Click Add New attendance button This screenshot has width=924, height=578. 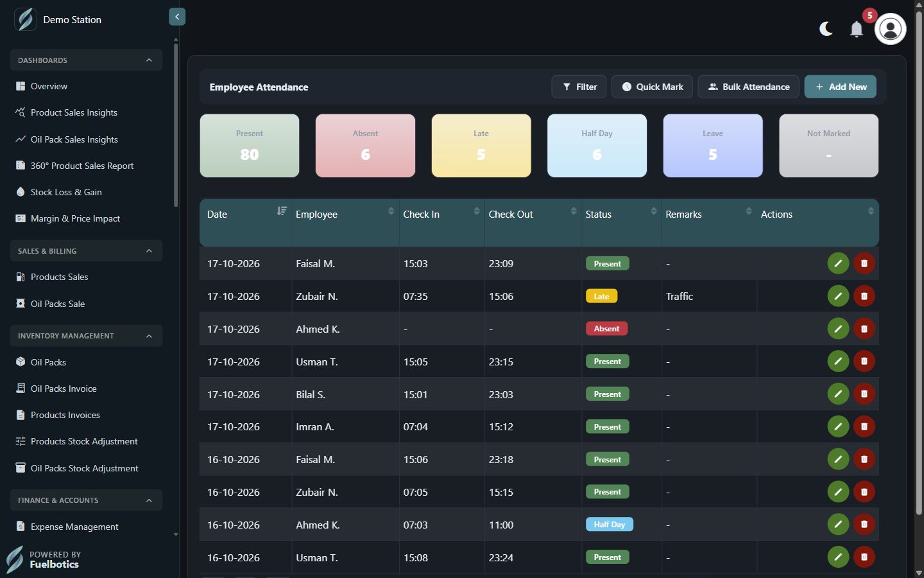click(841, 87)
